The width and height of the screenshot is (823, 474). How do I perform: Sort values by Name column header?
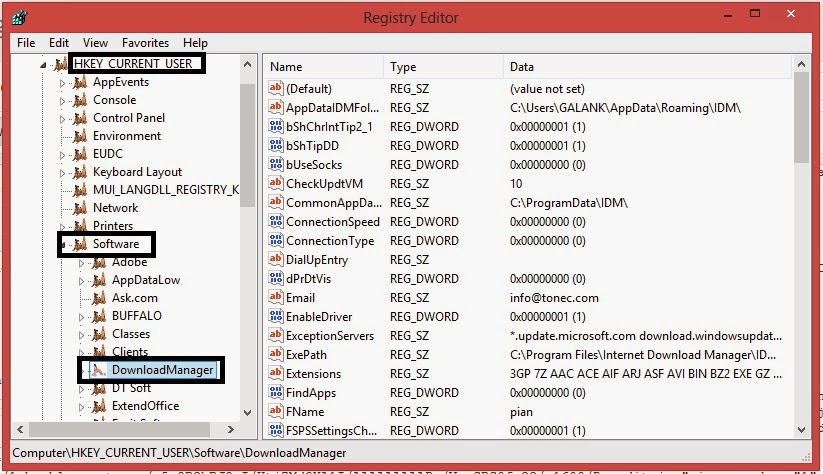click(323, 67)
